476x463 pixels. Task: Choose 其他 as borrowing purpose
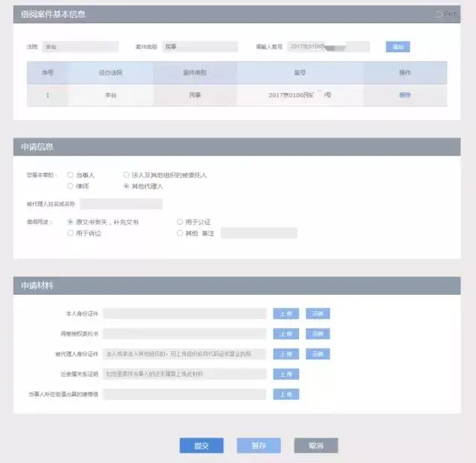pos(180,233)
